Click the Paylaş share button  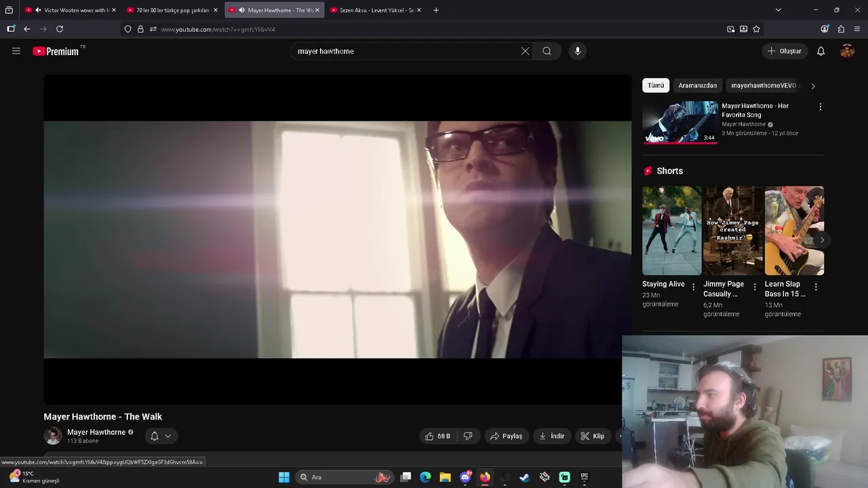tap(506, 436)
